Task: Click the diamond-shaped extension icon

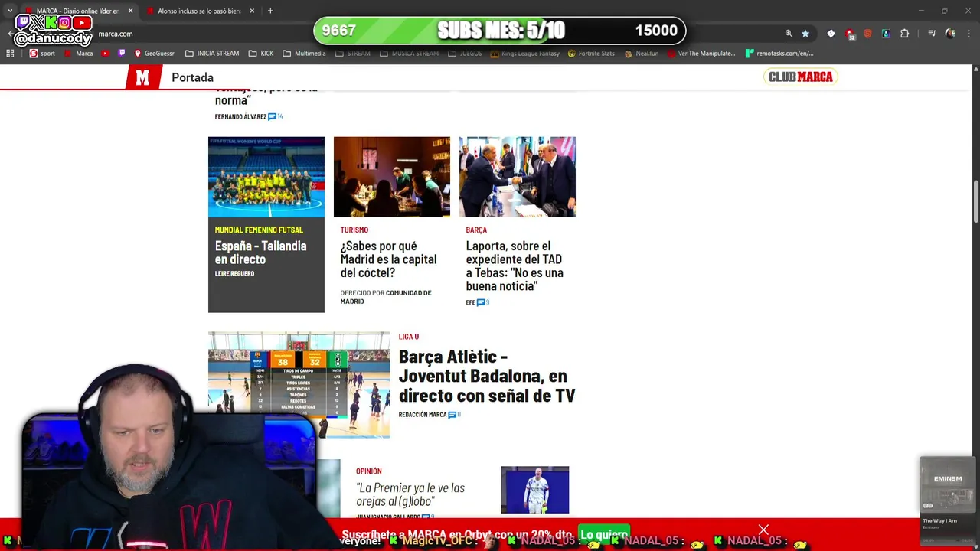Action: click(x=831, y=34)
